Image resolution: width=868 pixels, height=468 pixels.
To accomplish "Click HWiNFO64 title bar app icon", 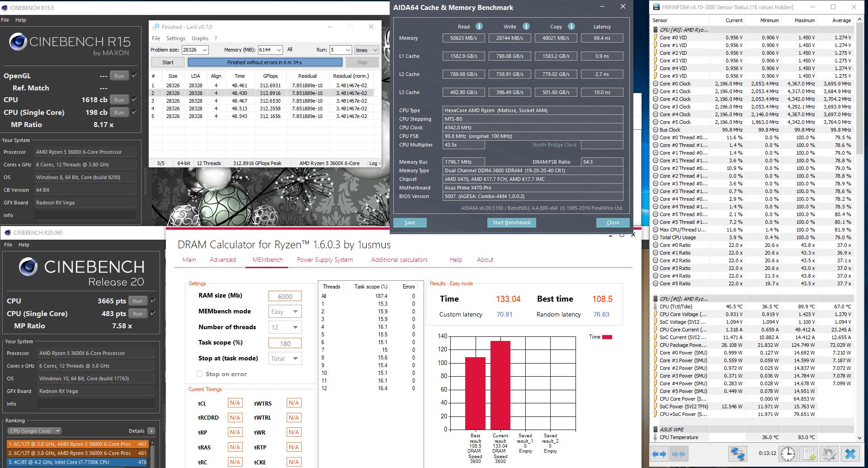I will [656, 7].
